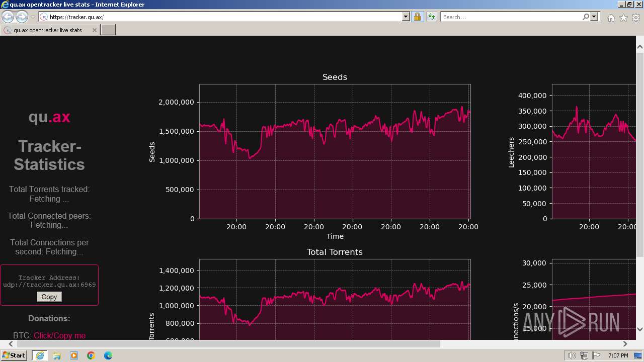Restore down the Internet Explorer window
Screen dimensions: 644x362
pos(630,5)
